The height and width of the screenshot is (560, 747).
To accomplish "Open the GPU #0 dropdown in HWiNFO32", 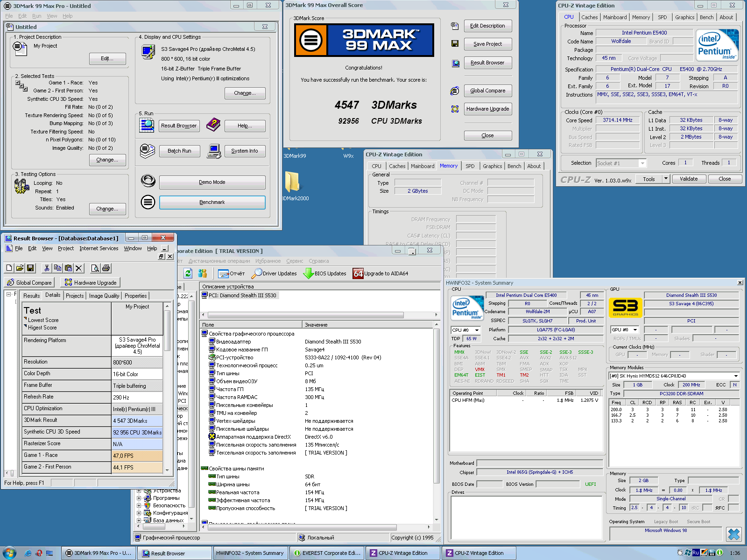I will (x=635, y=329).
